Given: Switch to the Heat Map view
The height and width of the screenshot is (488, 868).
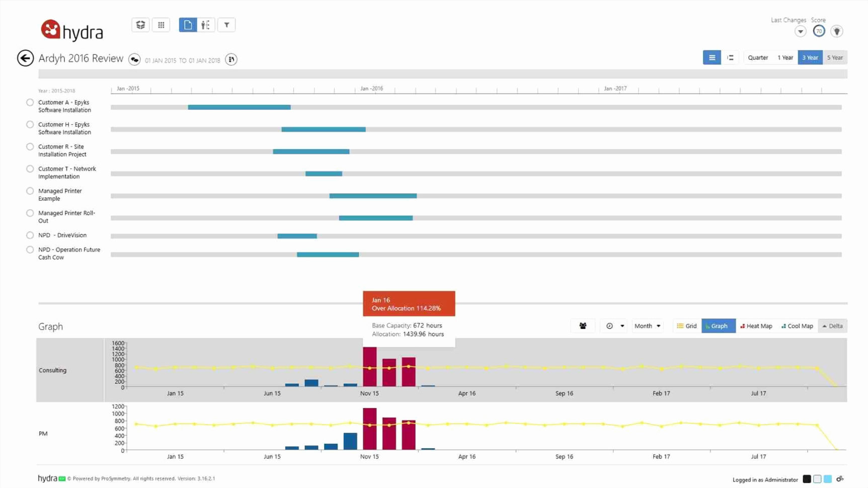Looking at the screenshot, I should click(756, 326).
